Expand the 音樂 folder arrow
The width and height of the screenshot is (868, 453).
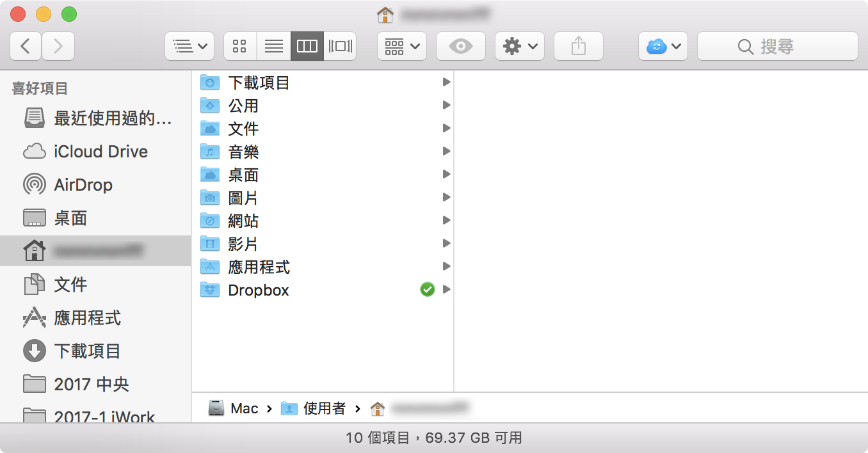click(x=446, y=152)
